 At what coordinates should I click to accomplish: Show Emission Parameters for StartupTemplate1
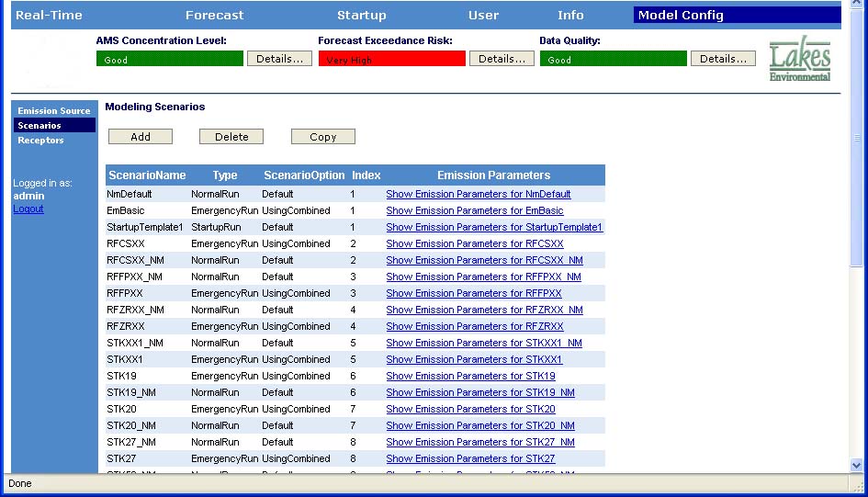coord(494,228)
